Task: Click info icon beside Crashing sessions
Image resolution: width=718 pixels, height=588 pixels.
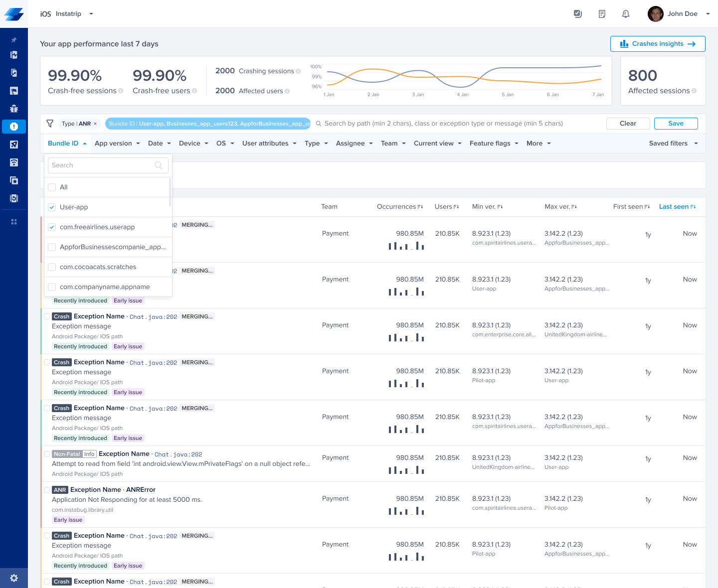Action: 298,71
